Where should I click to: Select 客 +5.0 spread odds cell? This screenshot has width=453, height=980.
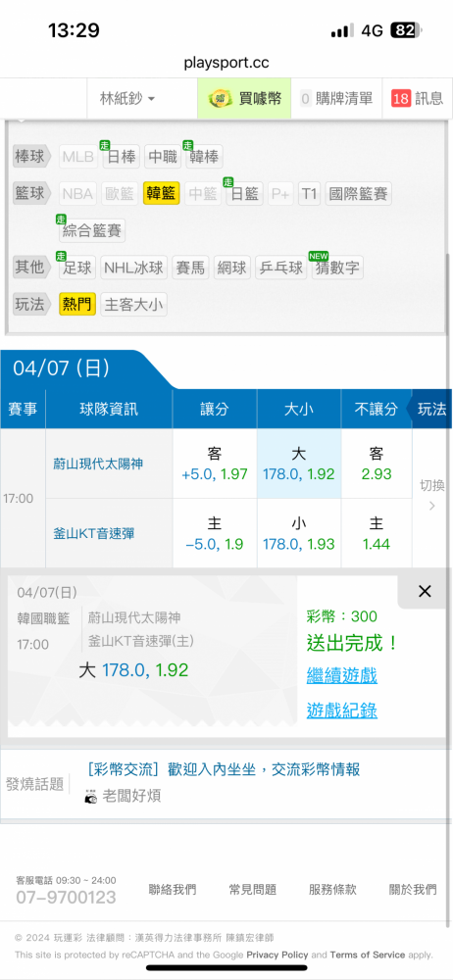pos(215,464)
